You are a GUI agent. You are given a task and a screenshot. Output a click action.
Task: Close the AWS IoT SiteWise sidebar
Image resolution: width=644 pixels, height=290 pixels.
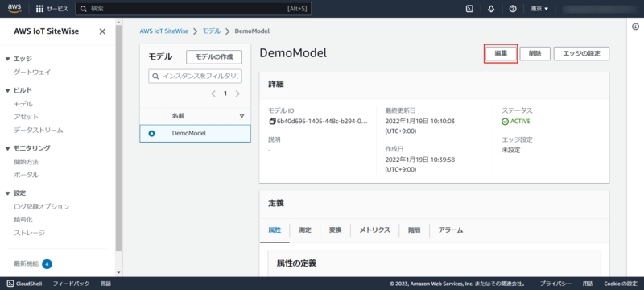pos(102,31)
